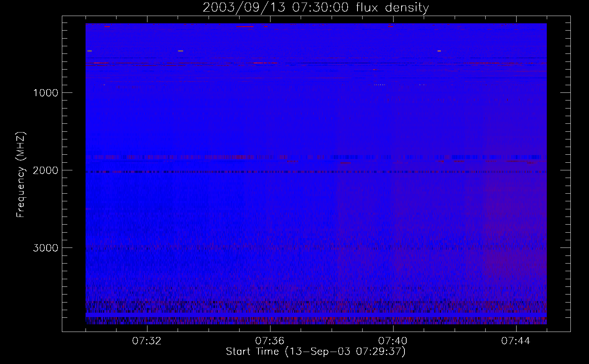Screen dimensions: 589x364
Task: Select the 3000 frequency axis label
Action: pyautogui.click(x=46, y=248)
